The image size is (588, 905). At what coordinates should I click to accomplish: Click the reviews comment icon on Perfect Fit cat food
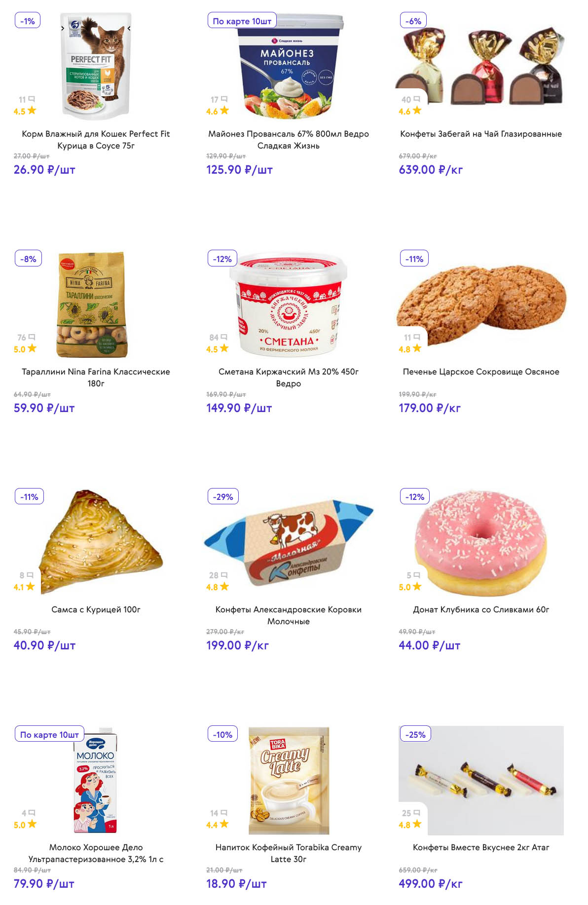(x=32, y=99)
